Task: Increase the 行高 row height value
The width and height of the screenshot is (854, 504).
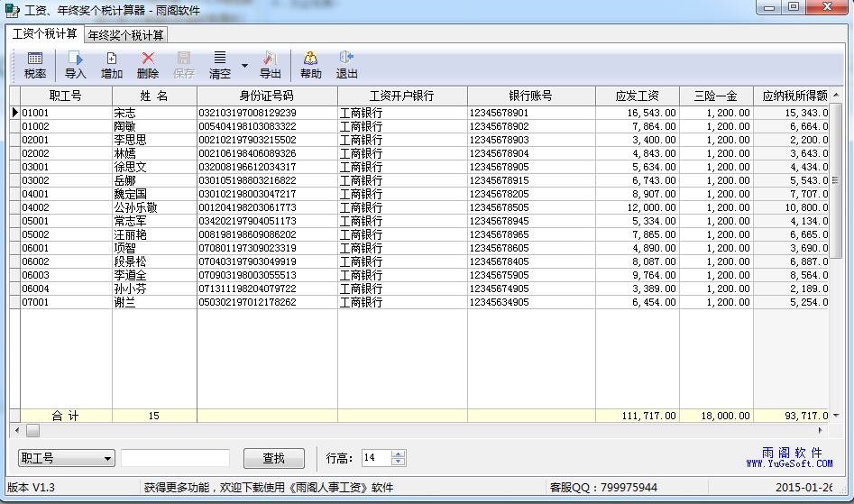Action: coord(399,454)
